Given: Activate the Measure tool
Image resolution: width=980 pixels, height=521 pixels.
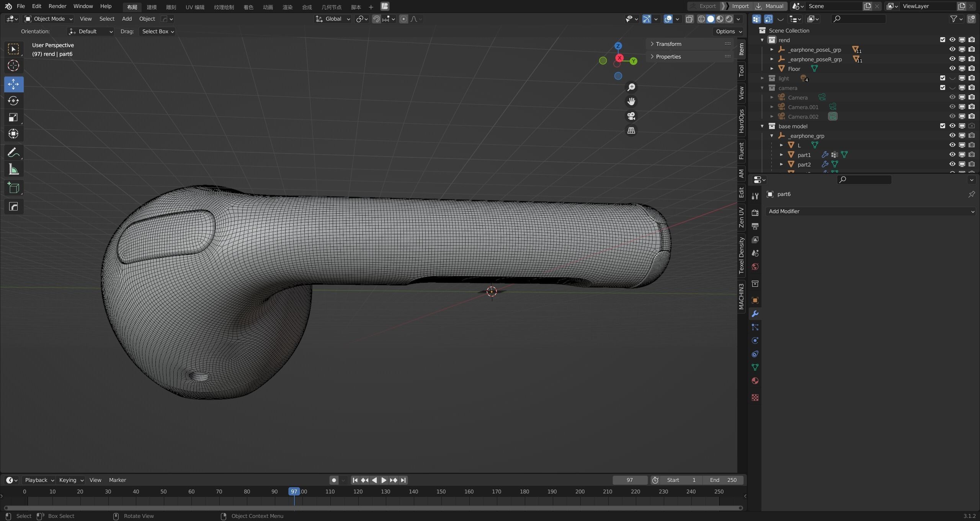Looking at the screenshot, I should click(13, 170).
